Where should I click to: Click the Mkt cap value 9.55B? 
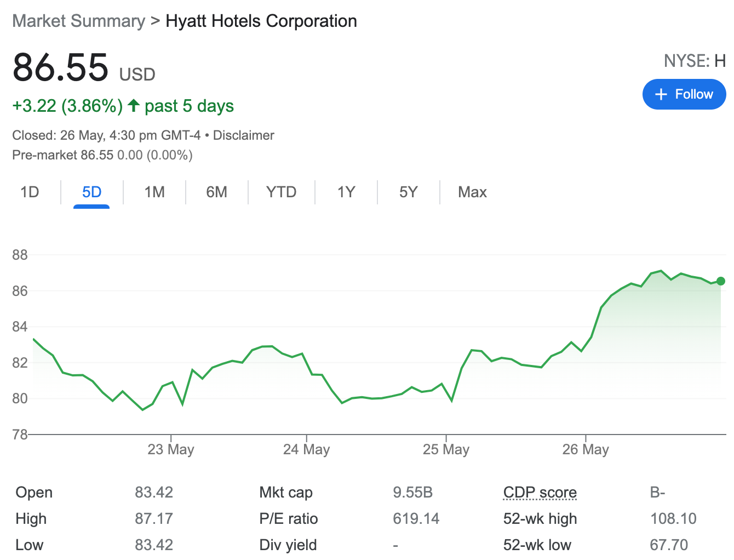(412, 492)
